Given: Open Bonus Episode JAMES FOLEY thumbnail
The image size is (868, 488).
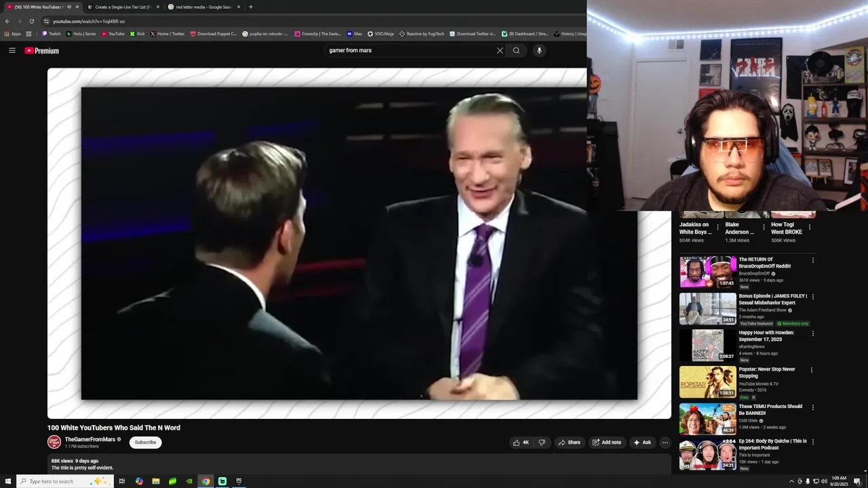Looking at the screenshot, I should coord(708,308).
